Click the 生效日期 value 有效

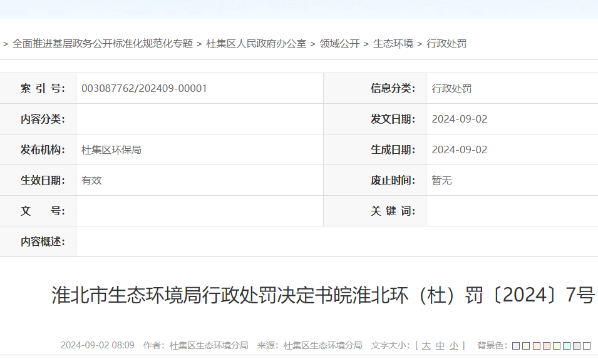point(91,180)
